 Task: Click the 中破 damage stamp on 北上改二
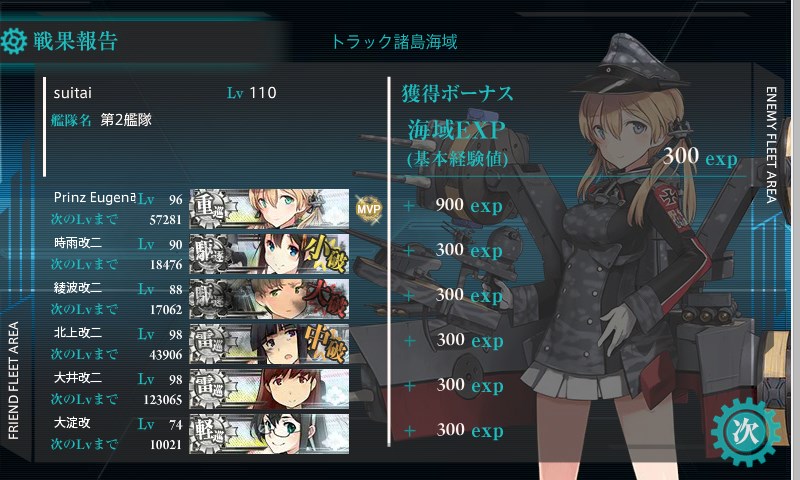pos(327,344)
